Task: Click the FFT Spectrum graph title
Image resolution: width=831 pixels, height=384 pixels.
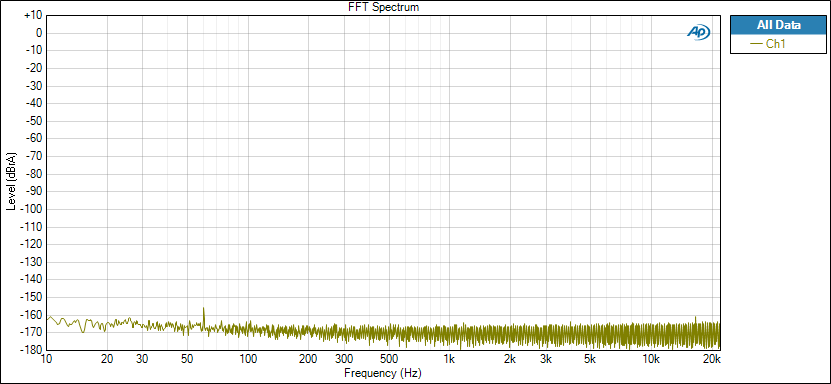Action: (x=384, y=7)
